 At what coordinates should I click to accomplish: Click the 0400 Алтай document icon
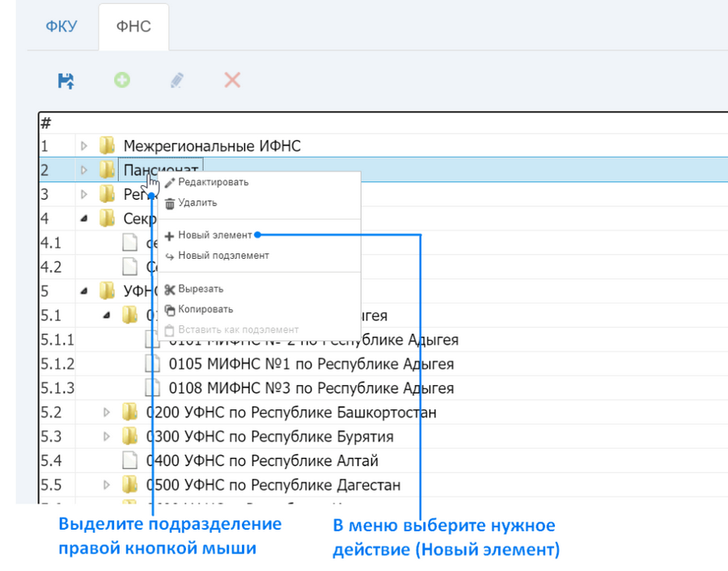tap(130, 460)
